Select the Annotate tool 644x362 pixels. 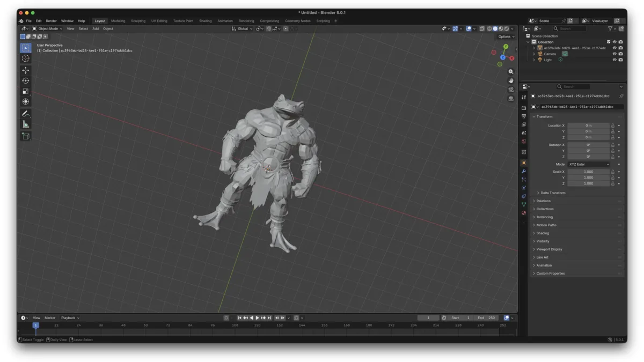click(x=26, y=114)
